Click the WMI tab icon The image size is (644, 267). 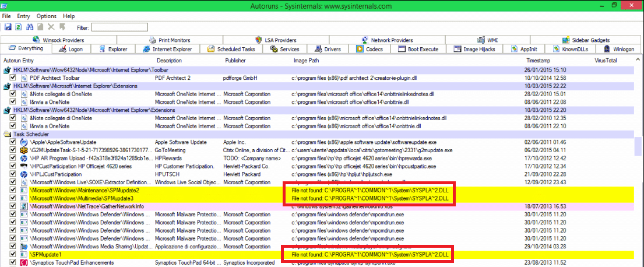coord(481,40)
